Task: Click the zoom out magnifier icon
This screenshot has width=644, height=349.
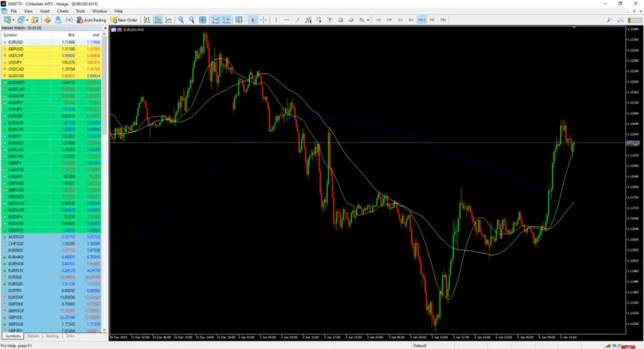Action: 192,19
